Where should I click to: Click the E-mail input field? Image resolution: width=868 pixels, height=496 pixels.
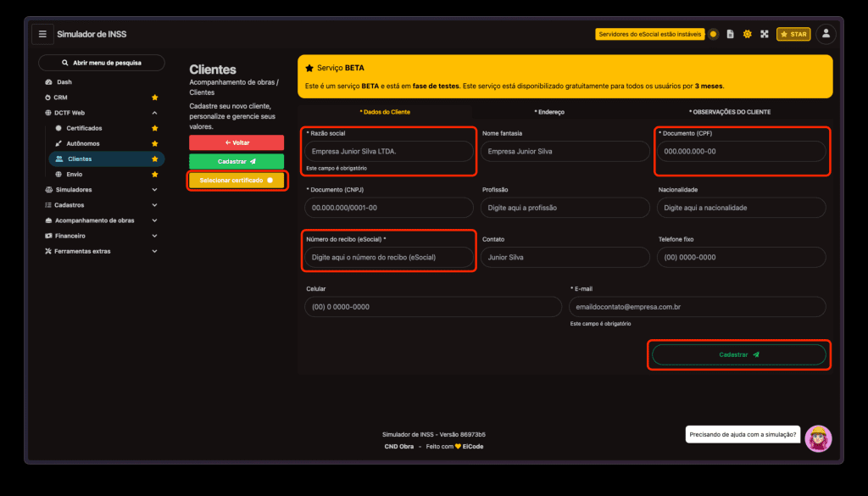[x=698, y=307]
